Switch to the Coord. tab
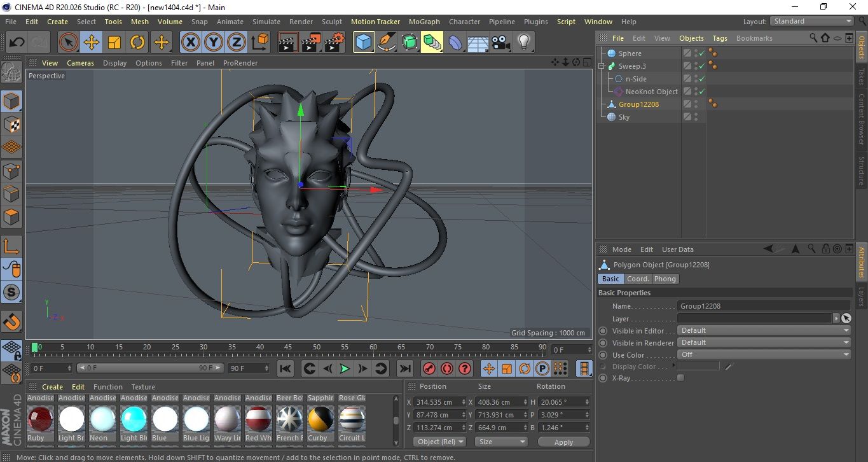Image resolution: width=868 pixels, height=462 pixels. pos(638,279)
